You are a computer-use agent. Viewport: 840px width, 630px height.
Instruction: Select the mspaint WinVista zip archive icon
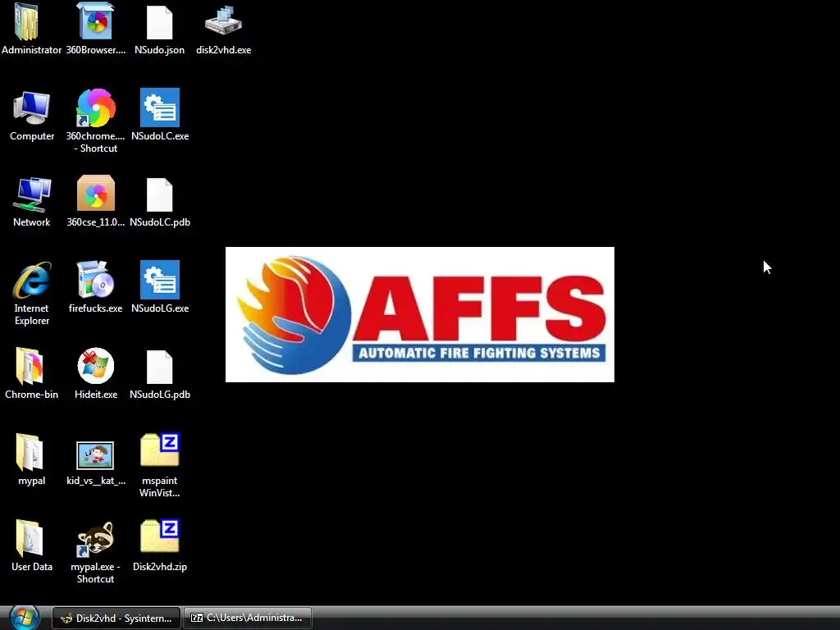(x=160, y=450)
